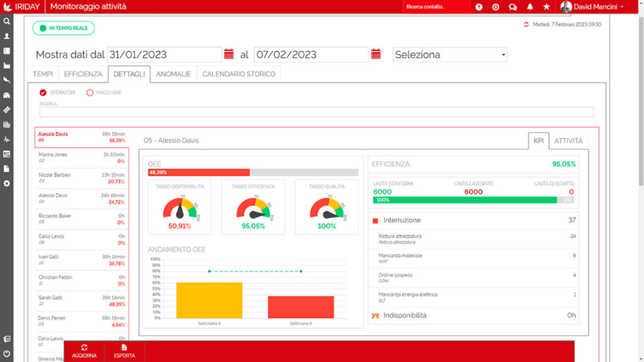Click the Esporta button

pyautogui.click(x=124, y=351)
